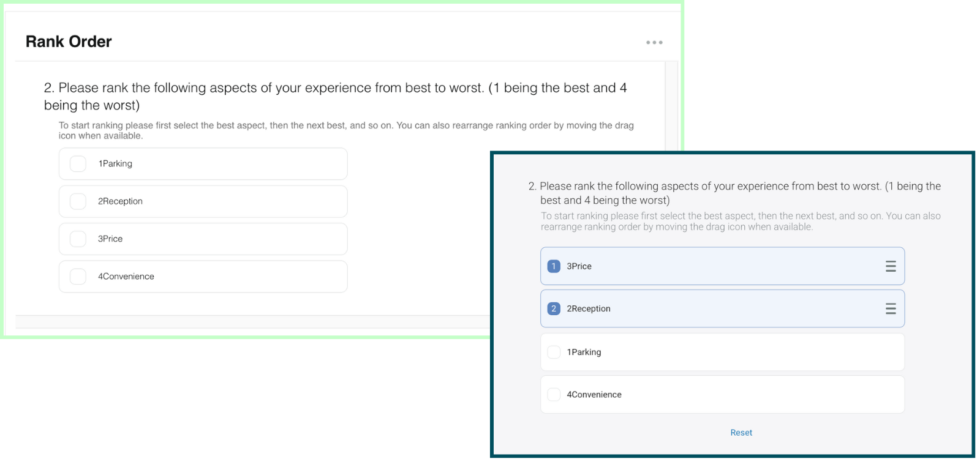This screenshot has height=470, width=980.
Task: Check the 2Reception box in left panel
Action: (x=78, y=201)
